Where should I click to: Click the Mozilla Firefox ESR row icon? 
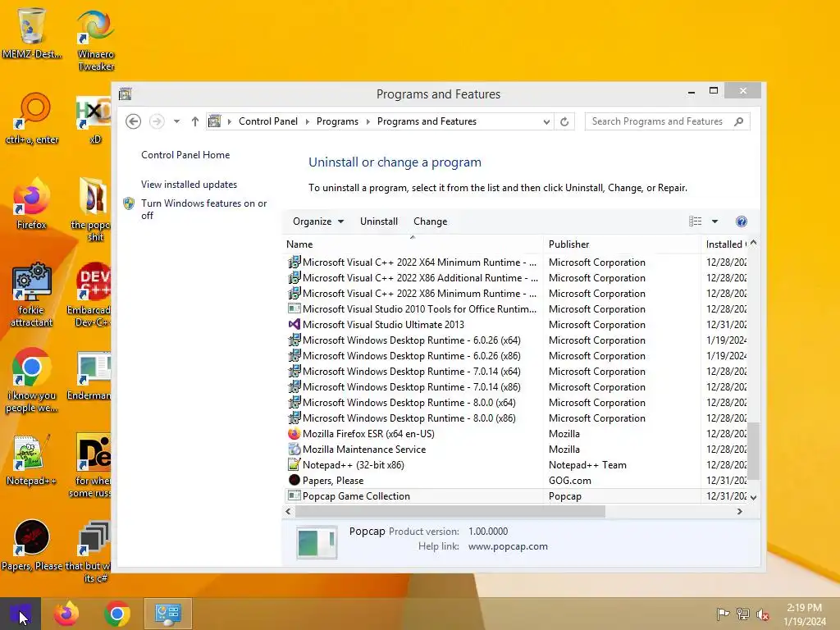tap(294, 434)
